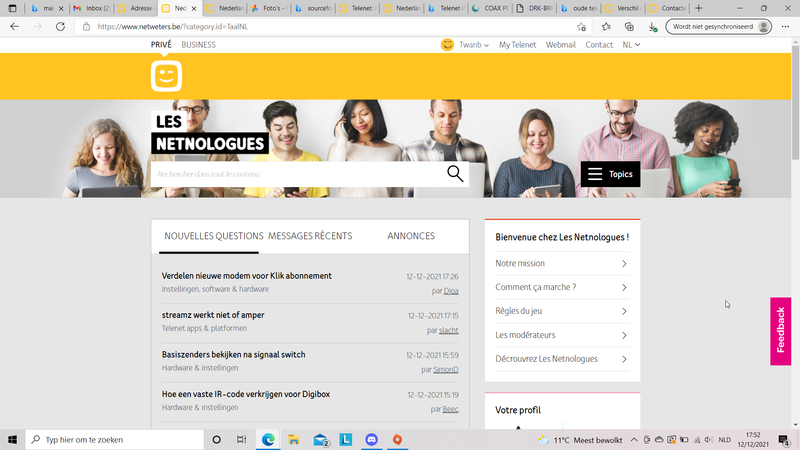Screen dimensions: 800x450
Task: Expand Découvrez Les Netnologues chevron
Action: 624,359
